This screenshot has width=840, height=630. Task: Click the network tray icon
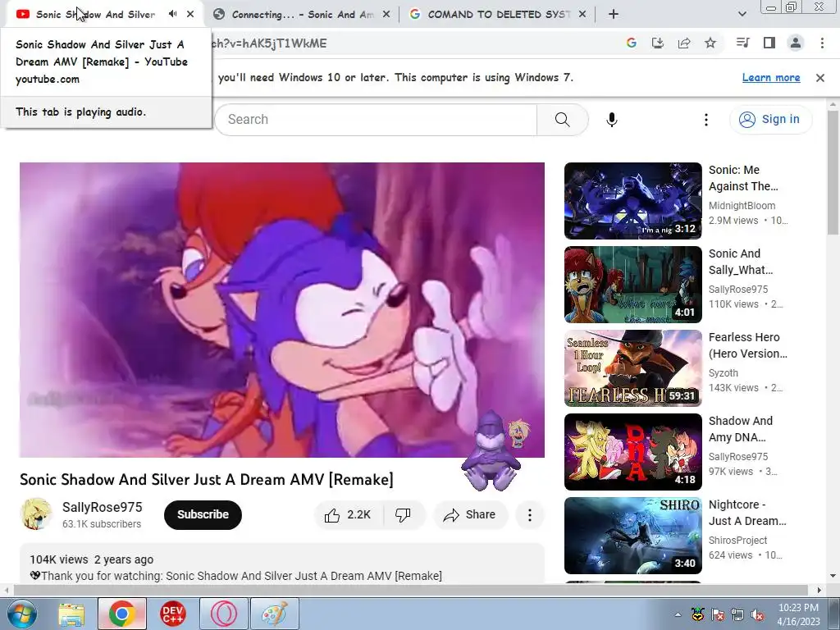click(737, 614)
